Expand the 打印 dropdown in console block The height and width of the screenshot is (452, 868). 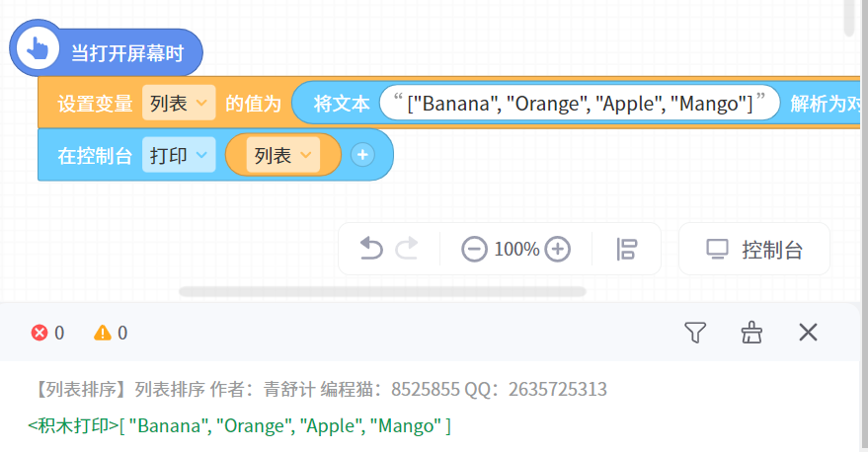tap(179, 155)
